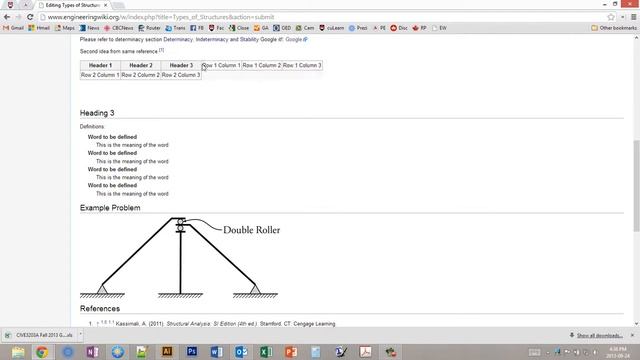
Task: Click the Example Problem heading
Action: coord(110,208)
